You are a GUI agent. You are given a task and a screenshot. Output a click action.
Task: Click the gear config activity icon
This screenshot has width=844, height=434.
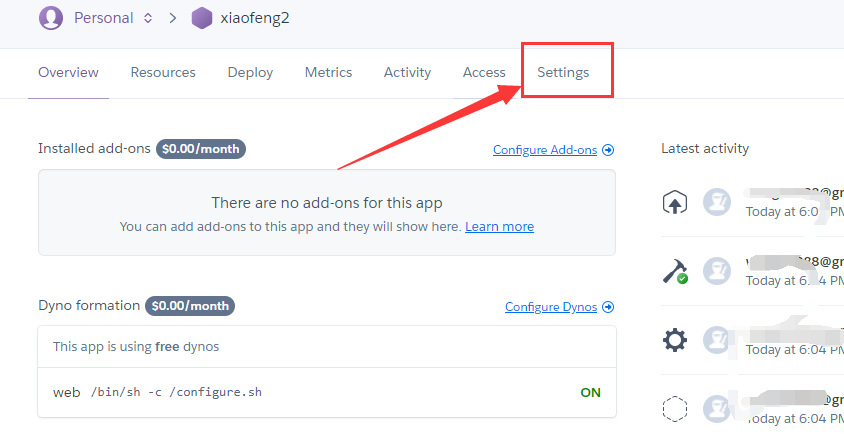674,340
